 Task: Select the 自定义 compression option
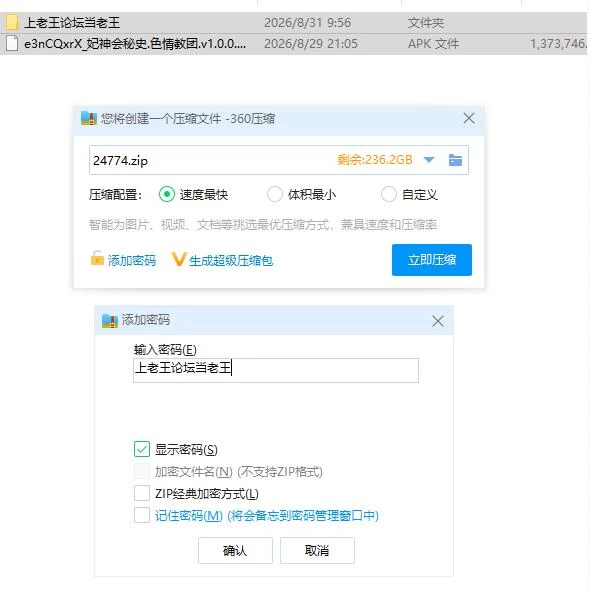tap(389, 194)
